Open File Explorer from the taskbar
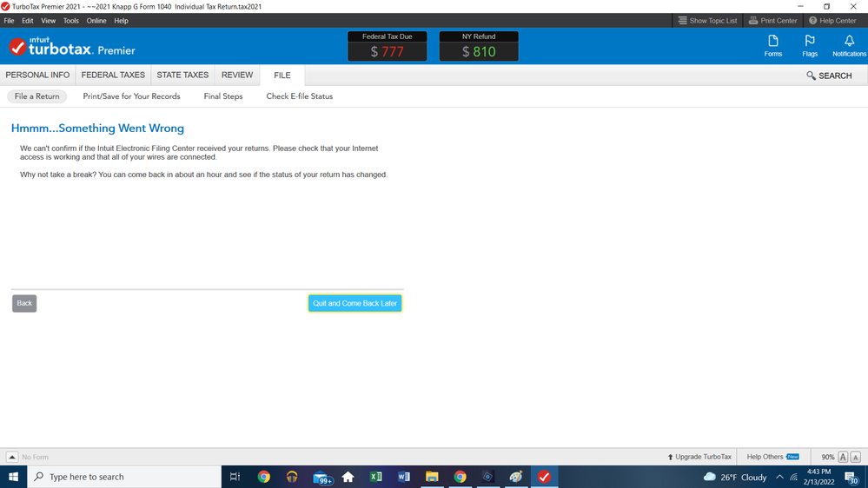Image resolution: width=868 pixels, height=488 pixels. [432, 477]
